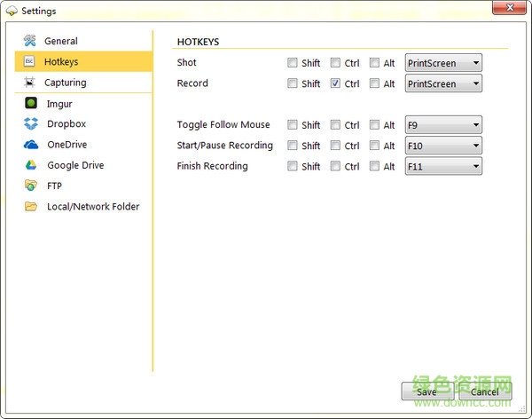Expand the F9 key dropdown
532x419 pixels.
[443, 125]
